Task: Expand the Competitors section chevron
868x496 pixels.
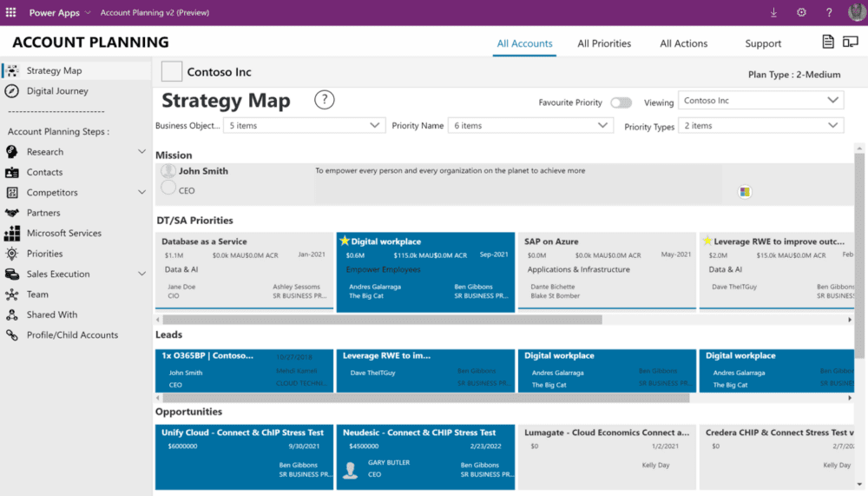Action: point(141,192)
